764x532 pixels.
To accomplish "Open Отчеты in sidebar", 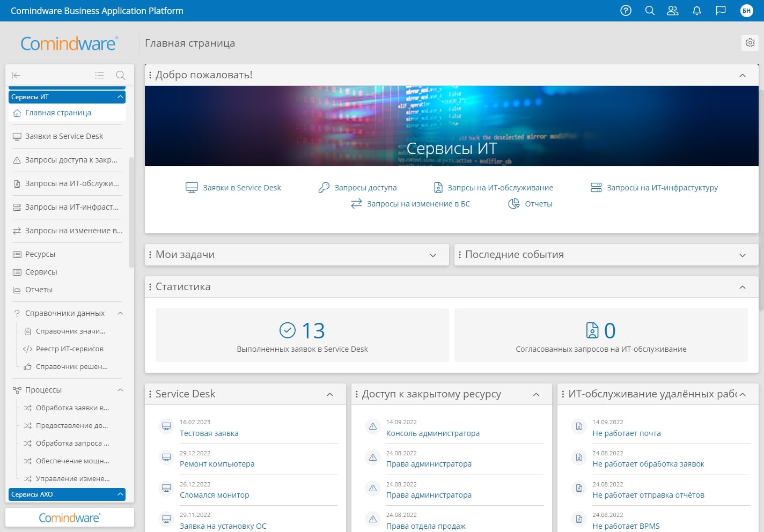I will [x=67, y=290].
